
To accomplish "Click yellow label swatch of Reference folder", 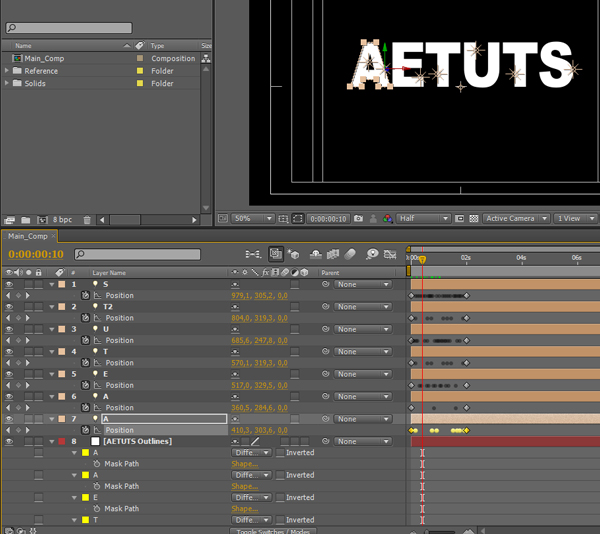I will (140, 71).
